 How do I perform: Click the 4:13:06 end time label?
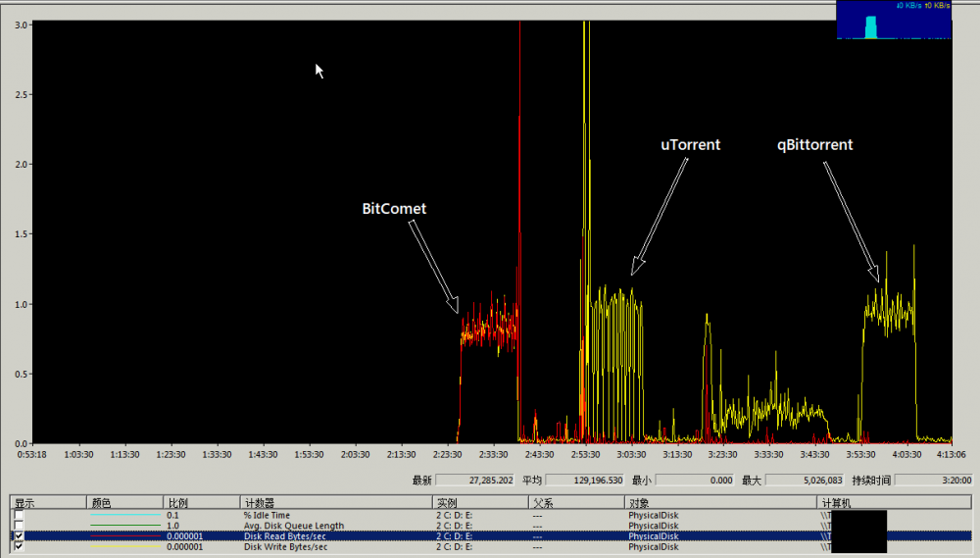[951, 454]
